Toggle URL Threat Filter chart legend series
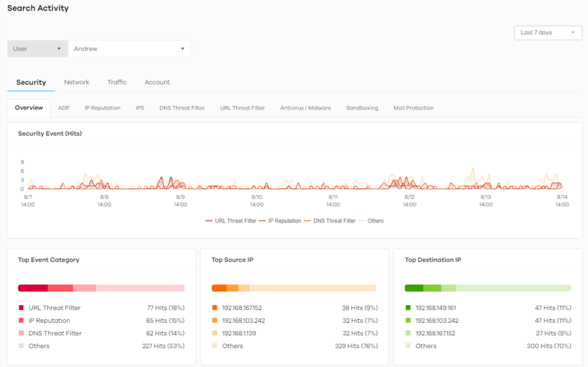Viewport: 588px width, 367px height. click(x=231, y=221)
